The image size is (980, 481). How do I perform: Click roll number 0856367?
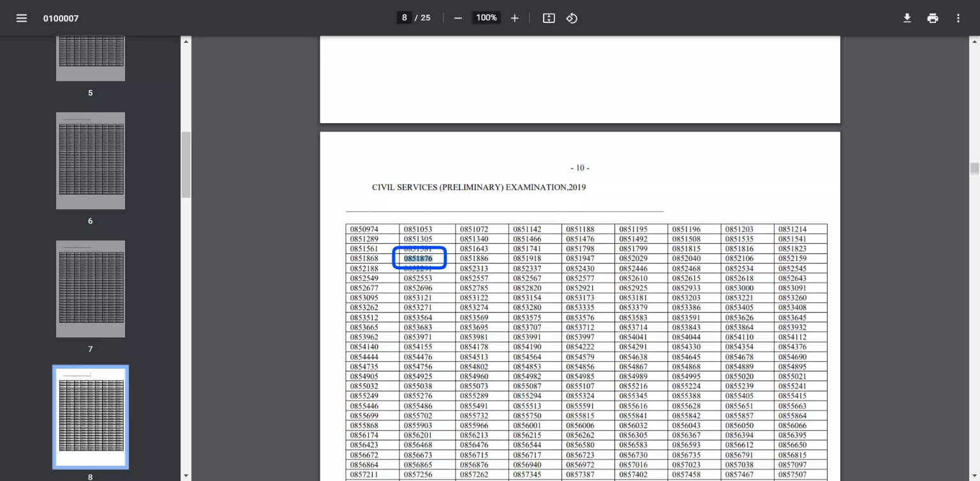[686, 436]
